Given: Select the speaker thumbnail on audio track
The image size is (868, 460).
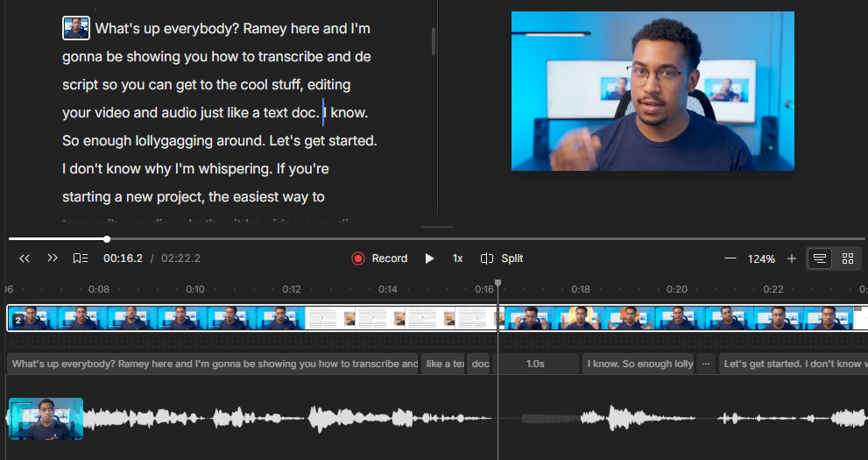Looking at the screenshot, I should pos(46,419).
